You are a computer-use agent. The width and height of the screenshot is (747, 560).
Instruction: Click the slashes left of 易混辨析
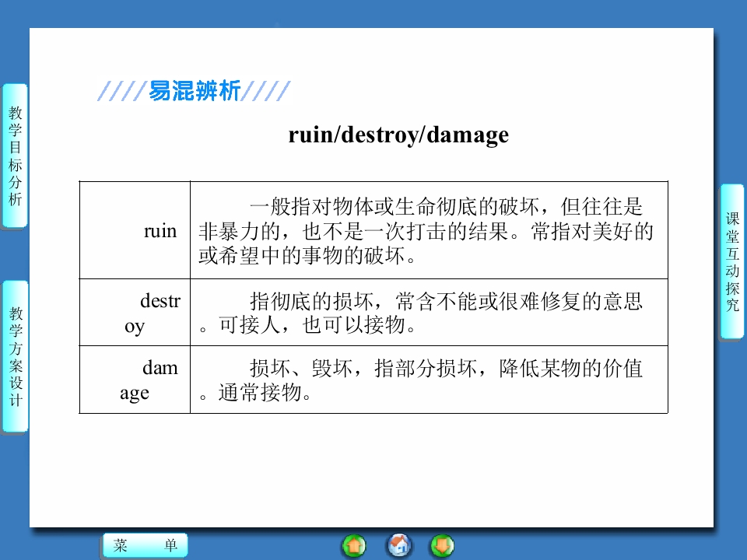[x=121, y=91]
